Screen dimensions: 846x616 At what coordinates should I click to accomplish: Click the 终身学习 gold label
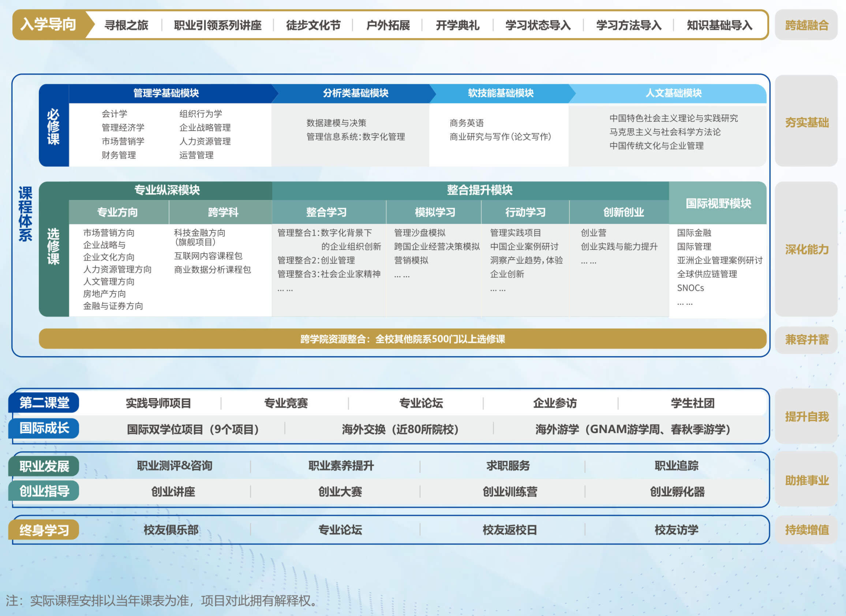pos(44,530)
